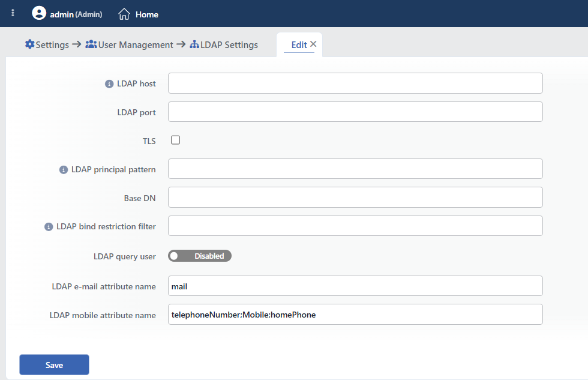The width and height of the screenshot is (588, 380).
Task: Click the User Management people icon
Action: (x=91, y=44)
